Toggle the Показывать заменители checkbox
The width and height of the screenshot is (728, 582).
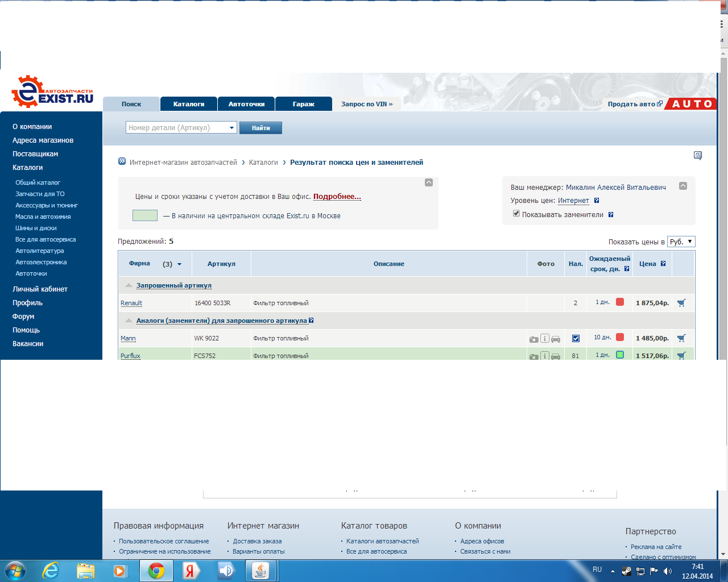(516, 214)
